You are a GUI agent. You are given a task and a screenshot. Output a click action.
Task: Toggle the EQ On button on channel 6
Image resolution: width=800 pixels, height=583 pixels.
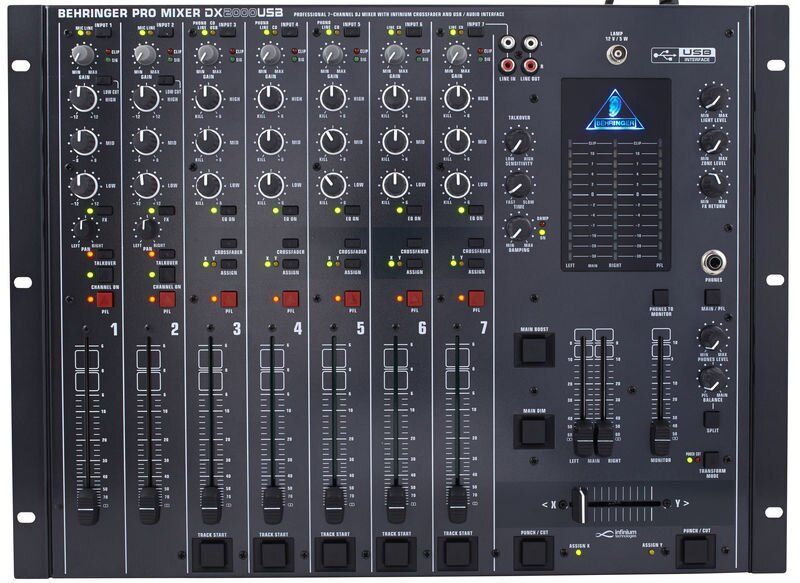(x=414, y=210)
